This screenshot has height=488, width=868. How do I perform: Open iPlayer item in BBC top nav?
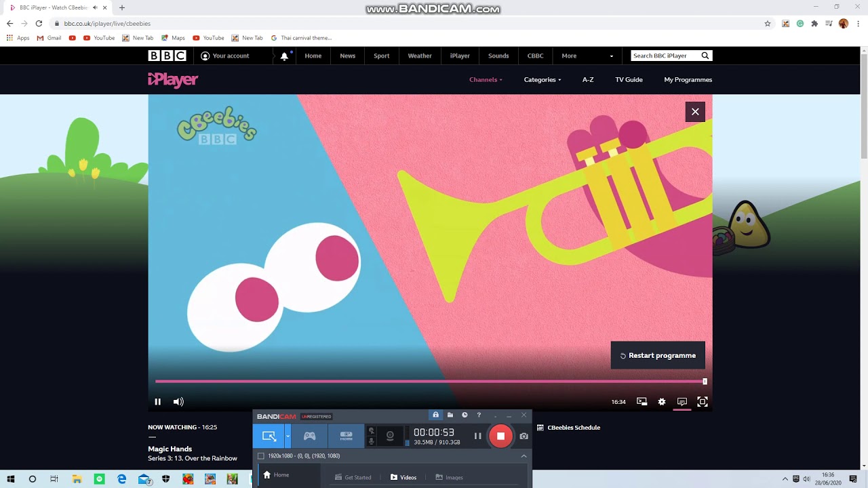[460, 56]
